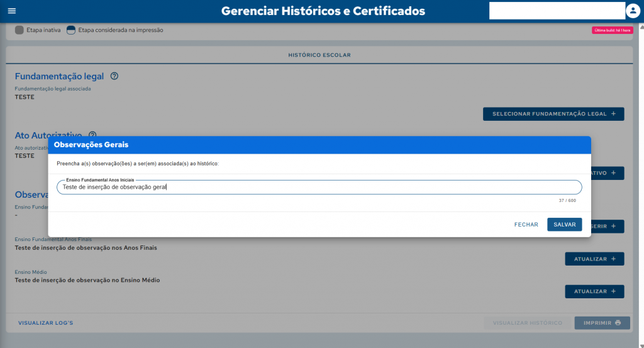The height and width of the screenshot is (348, 644).
Task: Open the hamburger navigation menu
Action: (11, 11)
